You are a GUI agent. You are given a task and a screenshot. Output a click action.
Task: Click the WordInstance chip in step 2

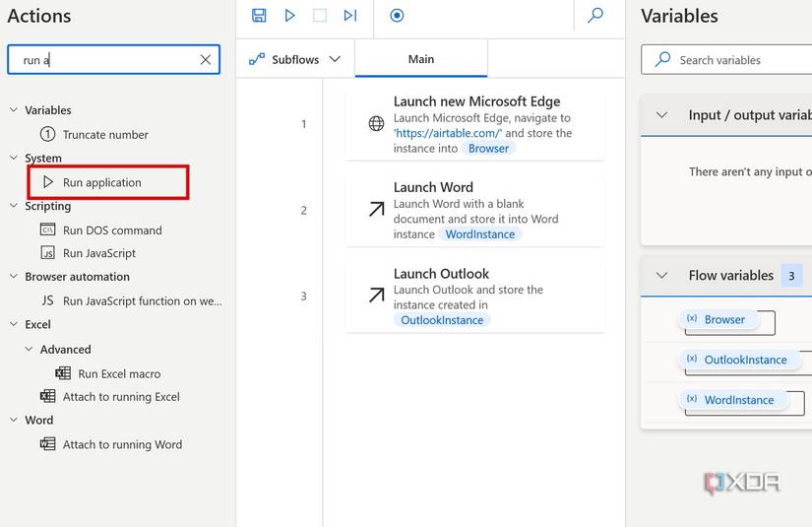pyautogui.click(x=480, y=234)
